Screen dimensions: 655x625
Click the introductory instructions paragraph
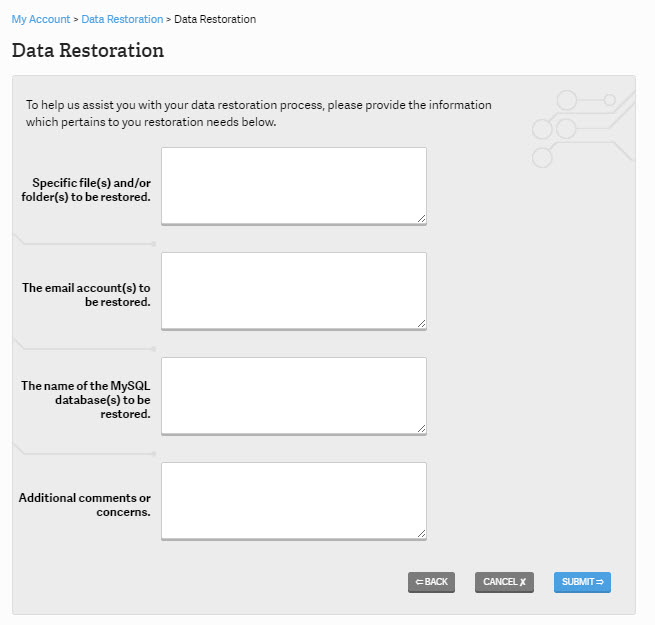258,113
